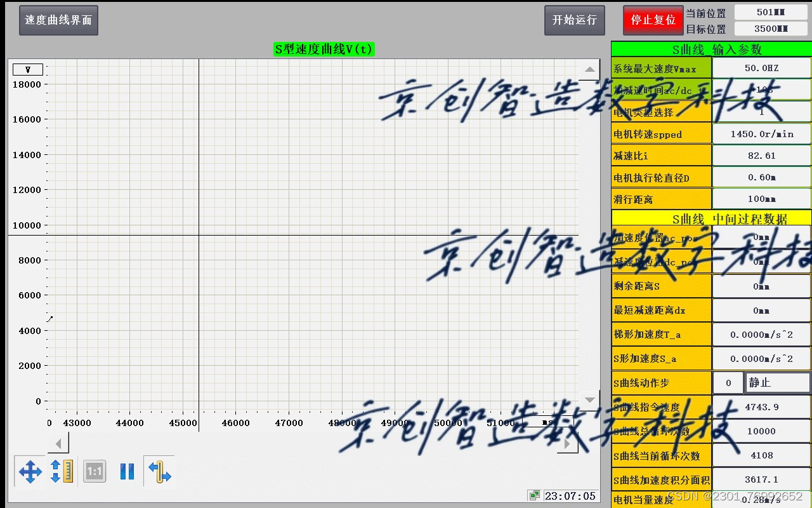Click the clock display 23:07:05
The width and height of the screenshot is (812, 508).
570,496
